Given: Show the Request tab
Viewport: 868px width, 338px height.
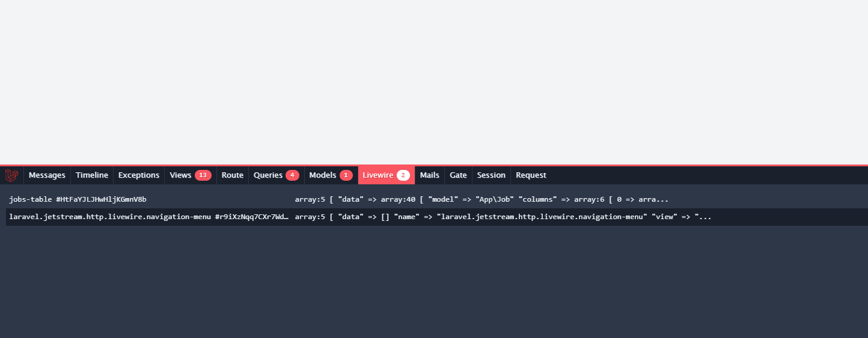Looking at the screenshot, I should [x=531, y=175].
